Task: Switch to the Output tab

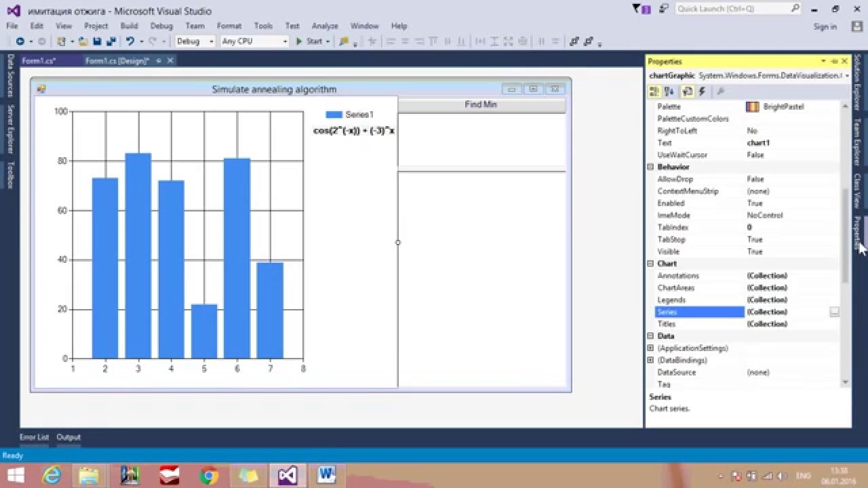Action: pos(68,437)
